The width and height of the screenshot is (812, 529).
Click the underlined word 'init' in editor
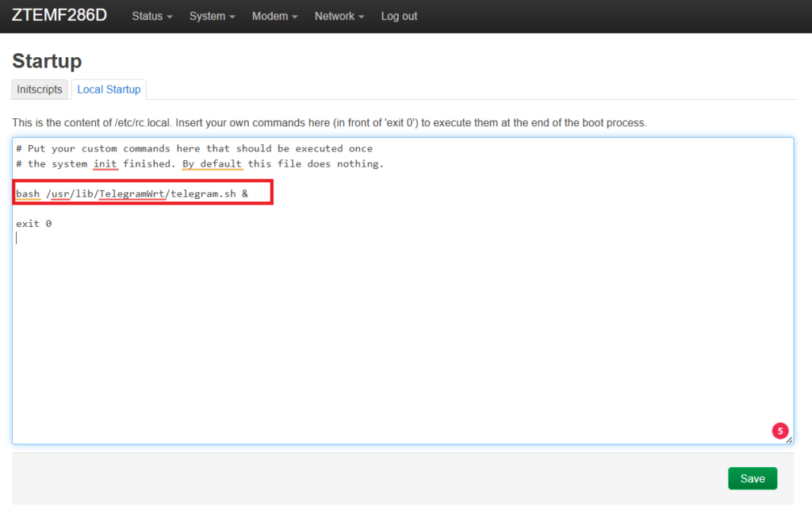coord(105,164)
